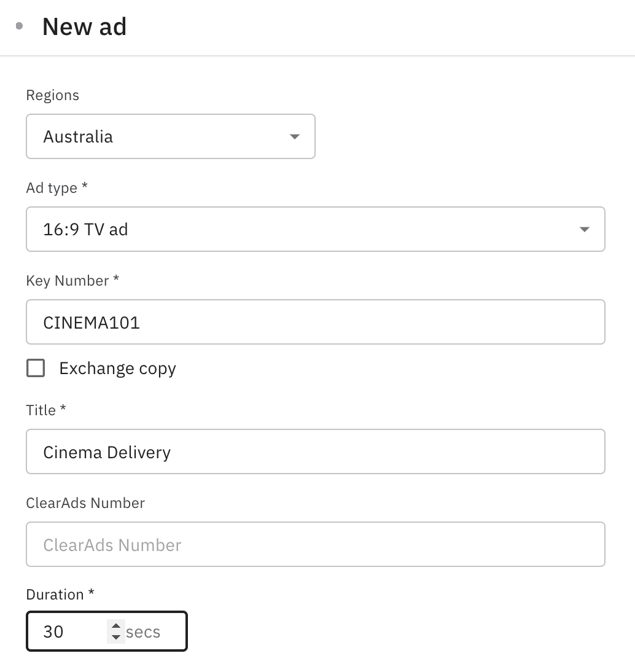Click the secs unit text
The height and width of the screenshot is (672, 635).
click(x=143, y=632)
